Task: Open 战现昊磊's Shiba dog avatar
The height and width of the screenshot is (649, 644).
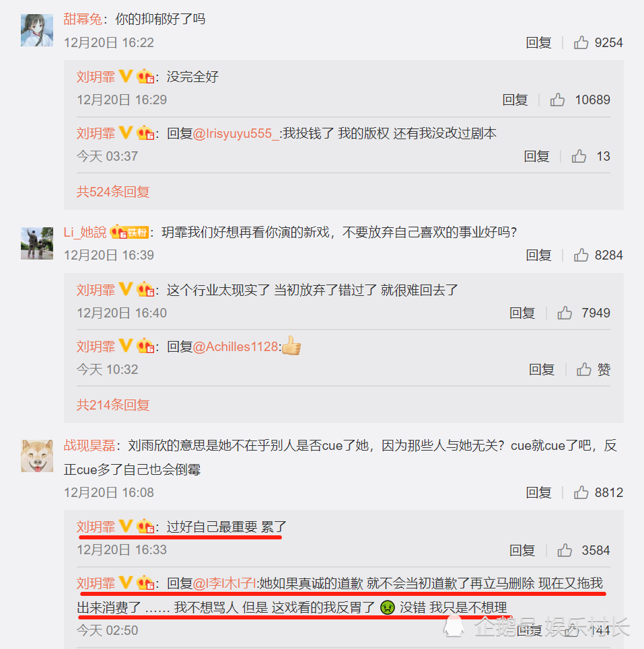Action: tap(37, 456)
